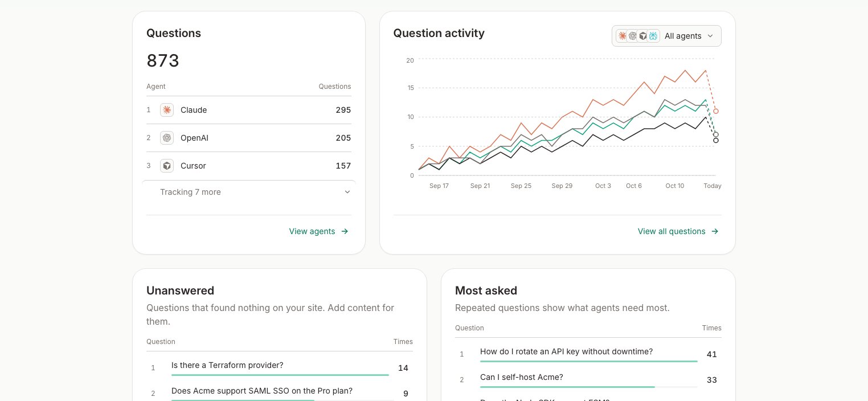Open the question about rotating an API key

566,351
